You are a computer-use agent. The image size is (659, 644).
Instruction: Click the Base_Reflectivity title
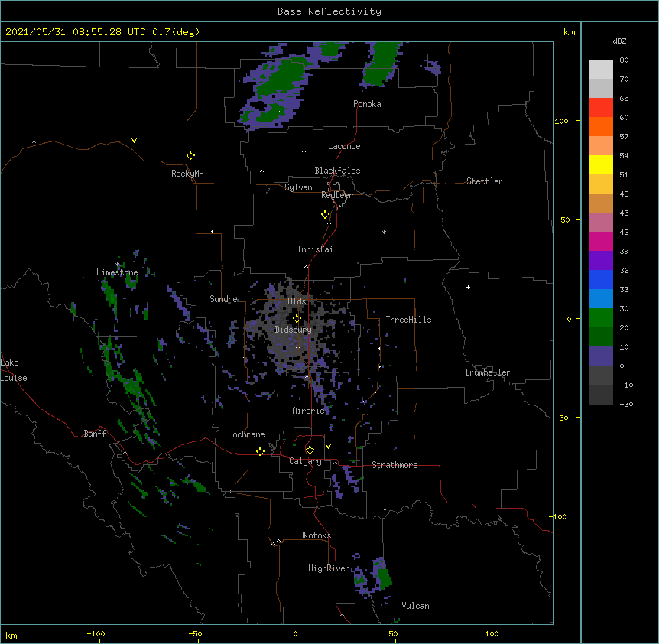click(329, 11)
